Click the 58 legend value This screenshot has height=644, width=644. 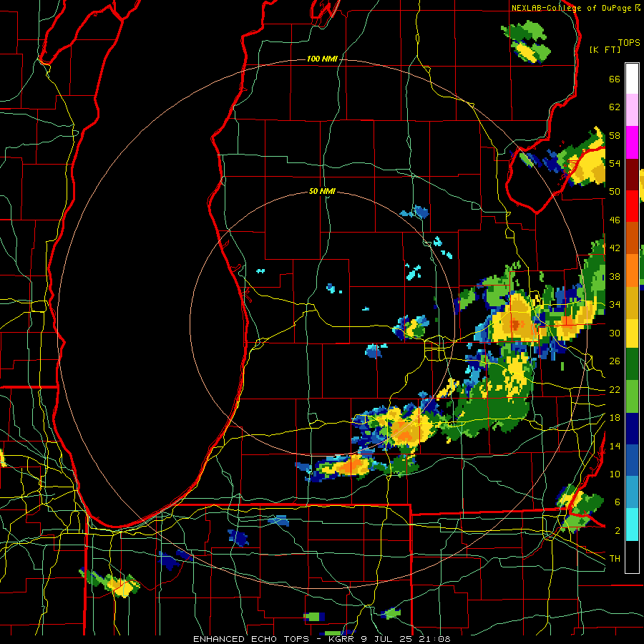(615, 135)
